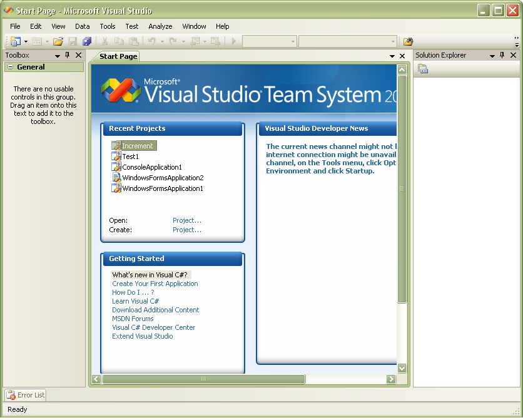This screenshot has width=523, height=420.
Task: Click the Save All toolbar icon
Action: pos(87,41)
